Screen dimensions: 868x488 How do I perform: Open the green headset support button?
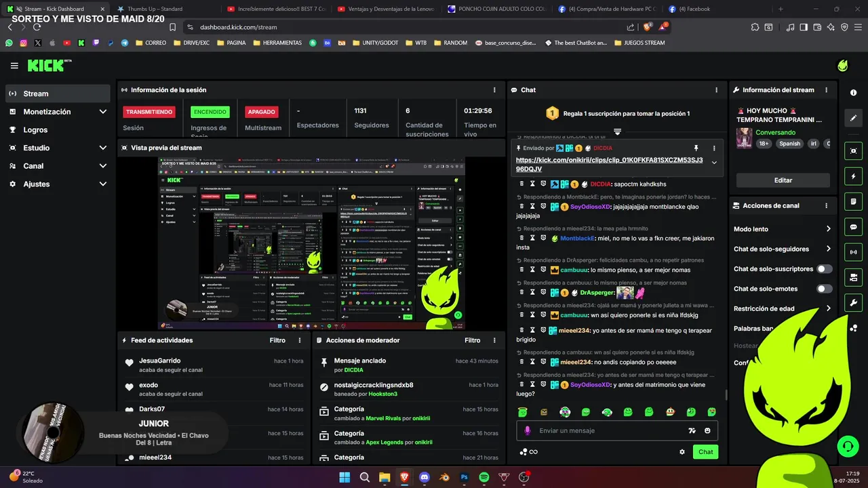[x=848, y=446]
